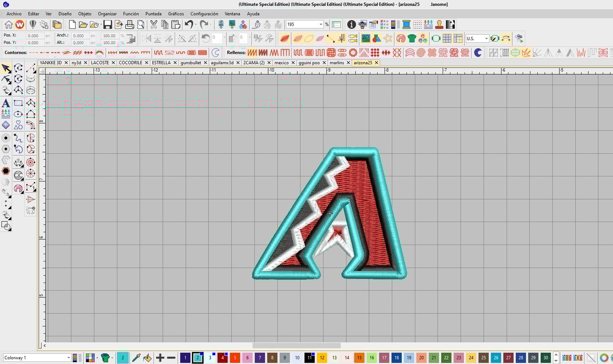Viewport: 613px width, 364px height.
Task: Expand the open recent designs arrow
Action: (101, 25)
